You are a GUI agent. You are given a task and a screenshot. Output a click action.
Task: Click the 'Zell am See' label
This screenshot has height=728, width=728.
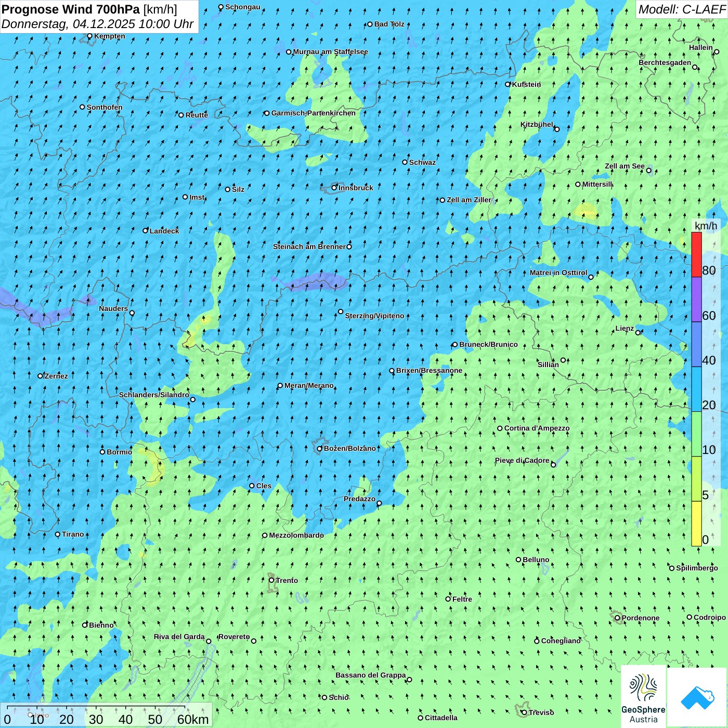pos(625,166)
